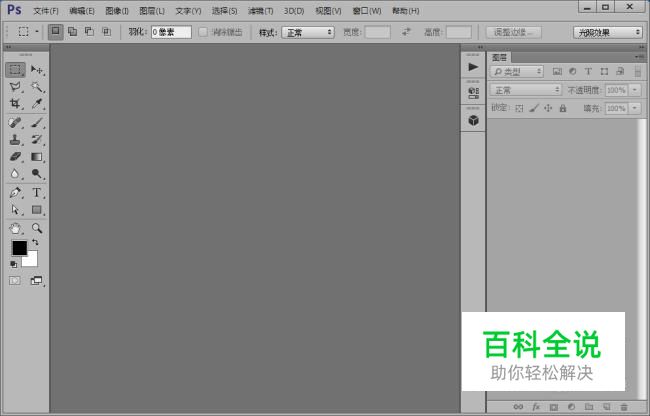This screenshot has height=416, width=650.
Task: Select the Polygonal Lasso tool
Action: click(15, 87)
